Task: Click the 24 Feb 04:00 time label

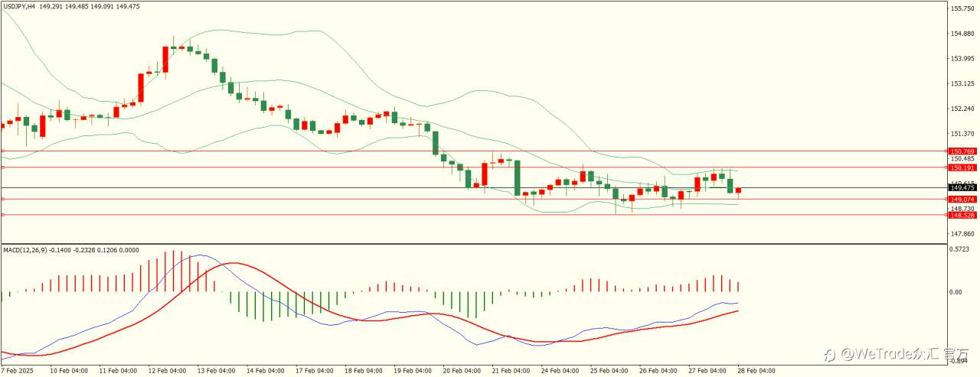Action: 560,371
